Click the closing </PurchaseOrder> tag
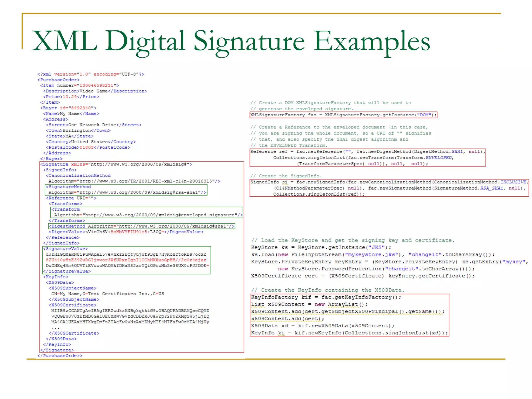The image size is (532, 399). pos(60,356)
